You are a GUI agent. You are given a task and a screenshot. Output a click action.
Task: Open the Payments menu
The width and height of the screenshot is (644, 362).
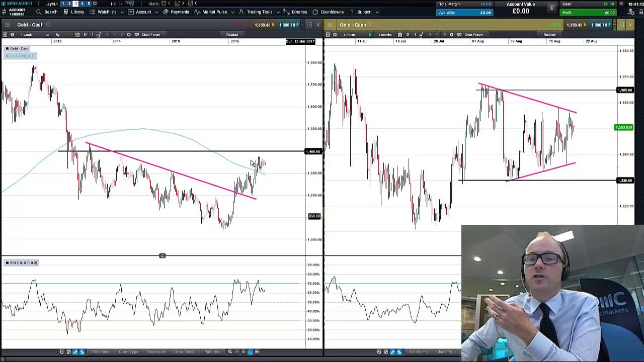[x=176, y=12]
